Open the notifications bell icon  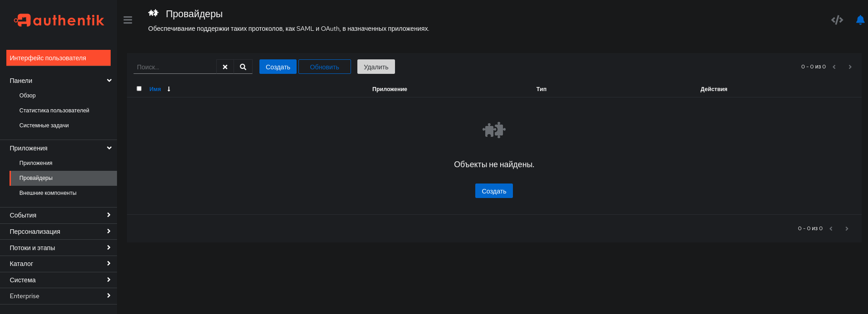860,20
